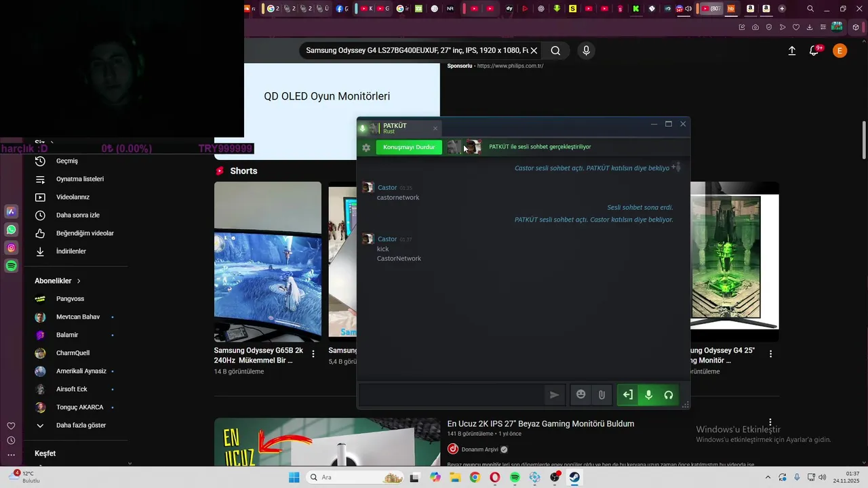
Task: Open İndirilenler in sidebar
Action: (71, 251)
